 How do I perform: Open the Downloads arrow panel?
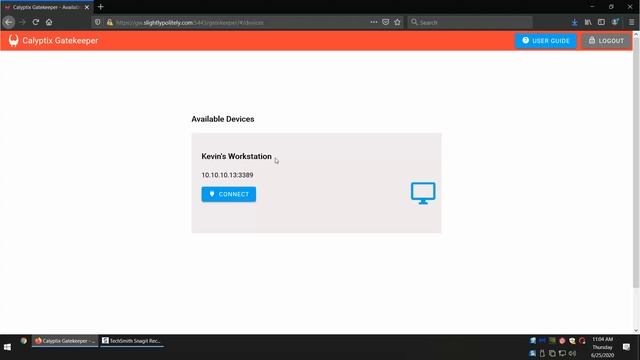pyautogui.click(x=575, y=22)
